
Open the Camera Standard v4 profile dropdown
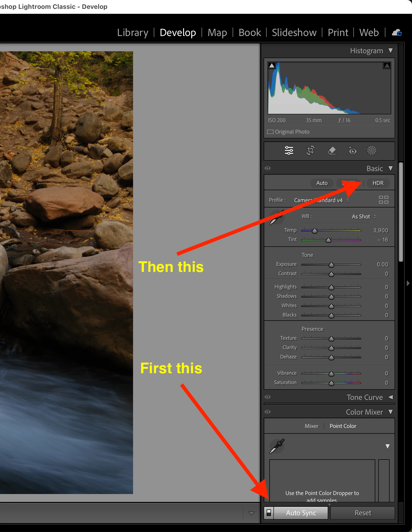click(x=321, y=200)
